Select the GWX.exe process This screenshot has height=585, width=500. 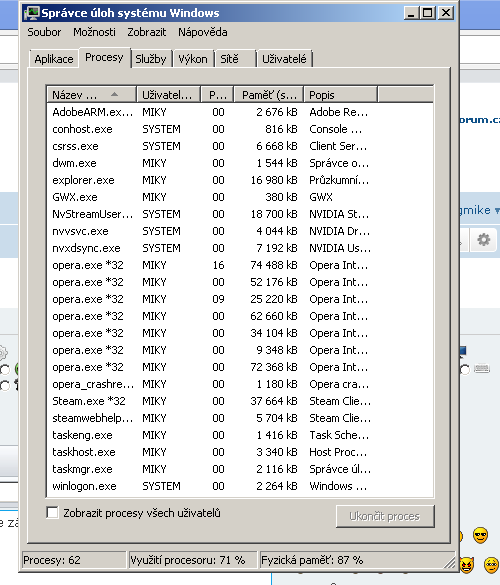(x=240, y=197)
